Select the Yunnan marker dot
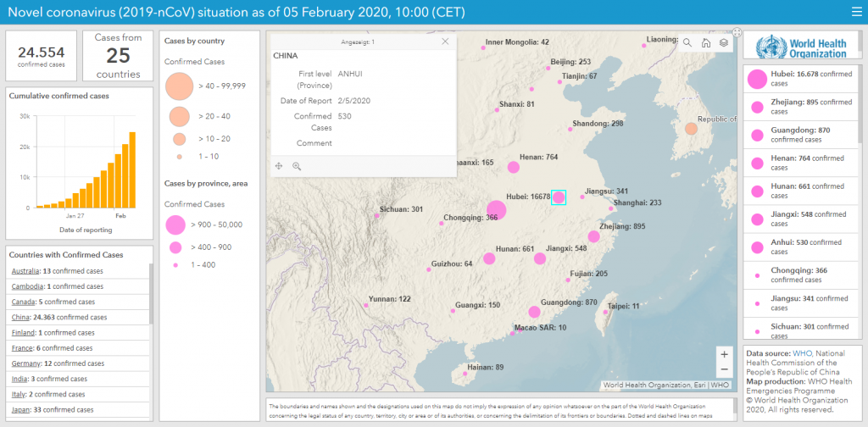Image resolution: width=868 pixels, height=427 pixels. click(x=365, y=305)
